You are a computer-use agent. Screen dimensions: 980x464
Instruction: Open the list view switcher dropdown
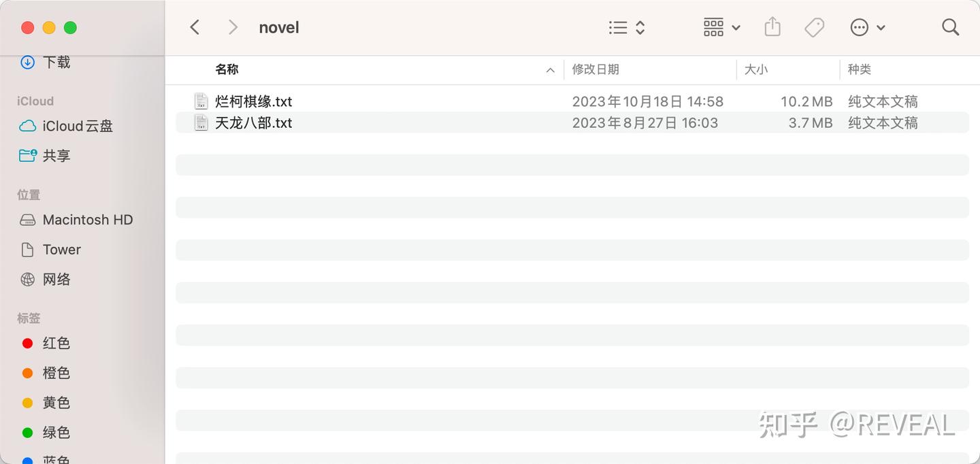(626, 27)
